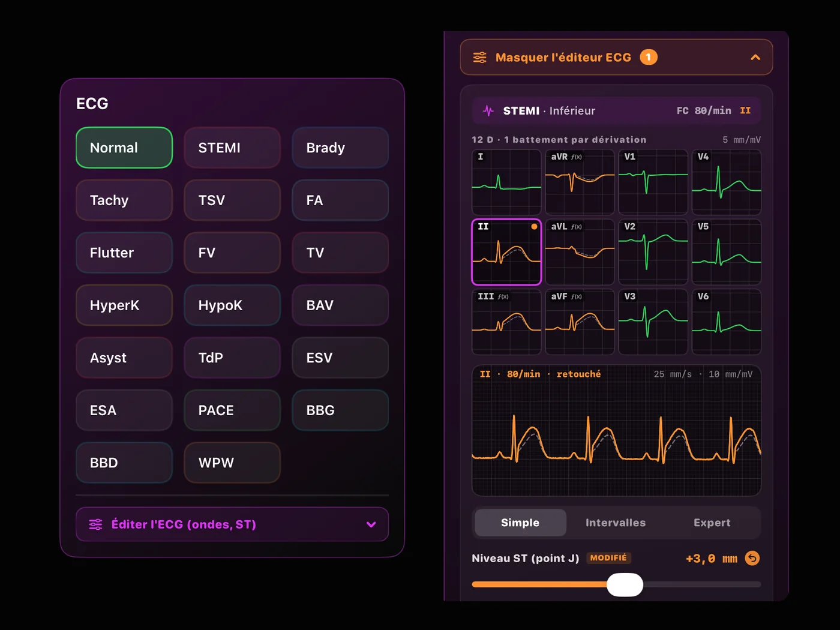Select the STEMI rhythm preset
The height and width of the screenshot is (630, 840).
(232, 148)
